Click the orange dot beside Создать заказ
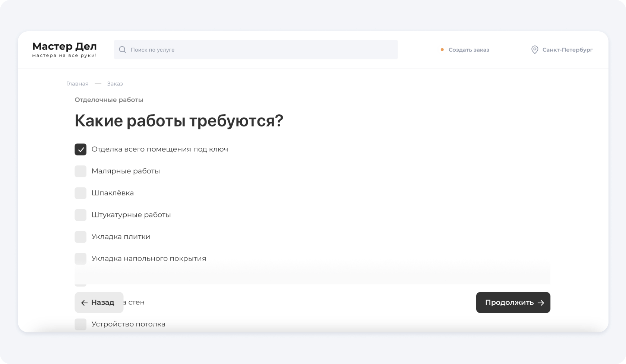The image size is (626, 364). (x=442, y=50)
